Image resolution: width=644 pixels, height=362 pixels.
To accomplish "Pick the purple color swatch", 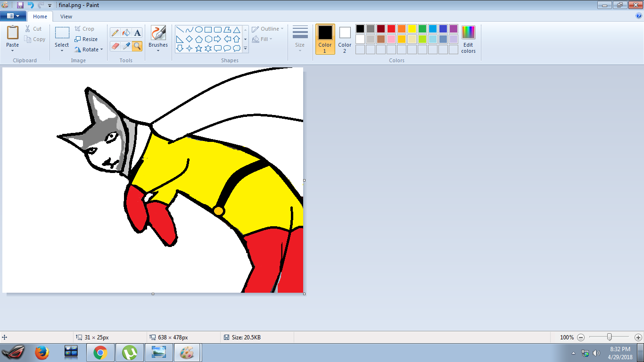I will [454, 29].
